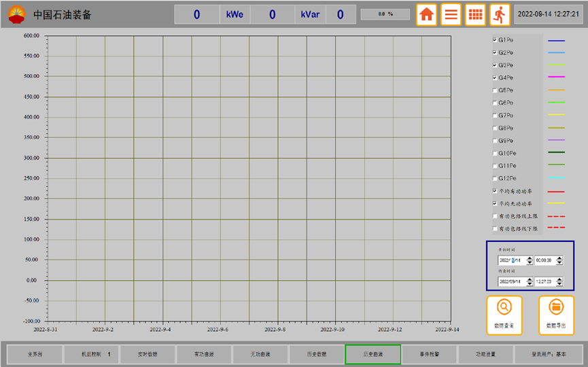588x367 pixels.
Task: Open the grid matrix view icon
Action: tap(475, 15)
